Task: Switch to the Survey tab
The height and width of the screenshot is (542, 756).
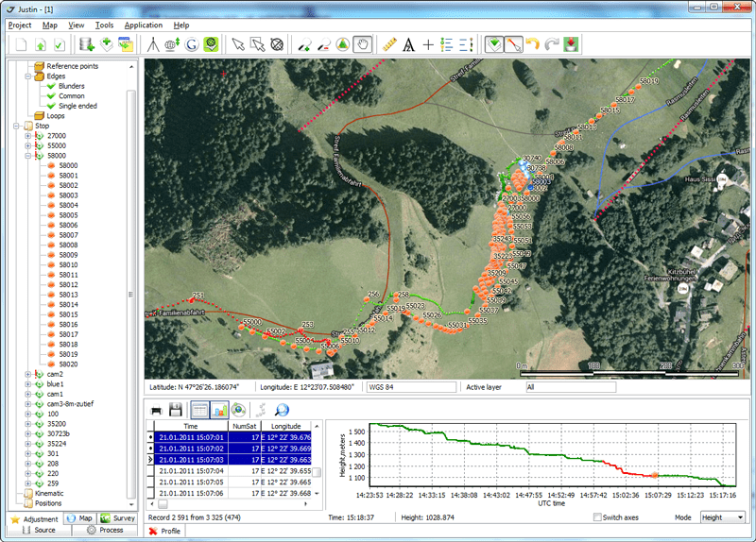Action: [x=117, y=518]
